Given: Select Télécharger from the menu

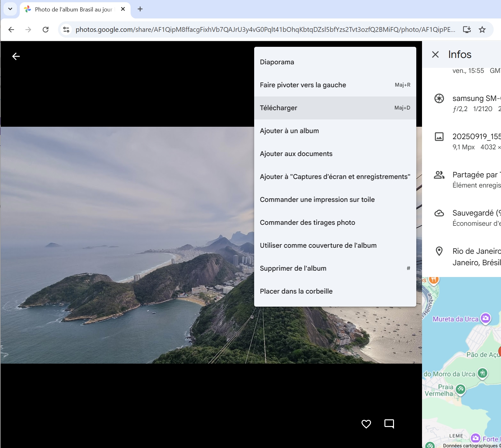Looking at the screenshot, I should [335, 108].
